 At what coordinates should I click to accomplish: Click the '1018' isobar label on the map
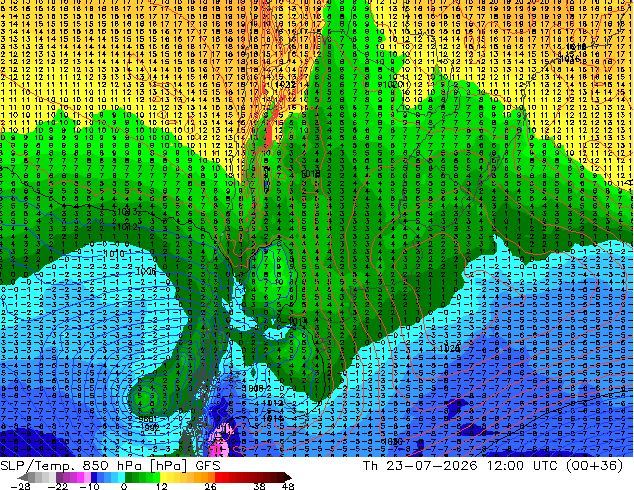[x=311, y=174]
